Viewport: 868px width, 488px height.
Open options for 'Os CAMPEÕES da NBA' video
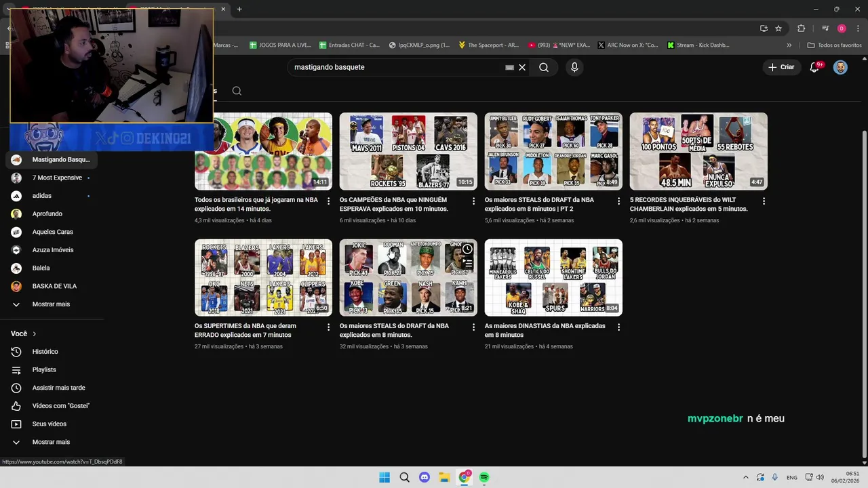click(x=473, y=201)
